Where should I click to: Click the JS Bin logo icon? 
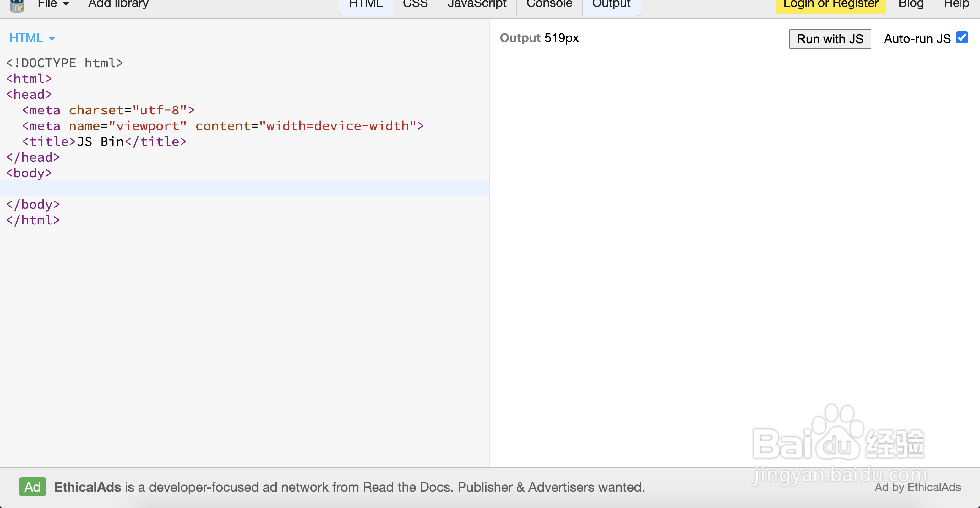pyautogui.click(x=17, y=5)
